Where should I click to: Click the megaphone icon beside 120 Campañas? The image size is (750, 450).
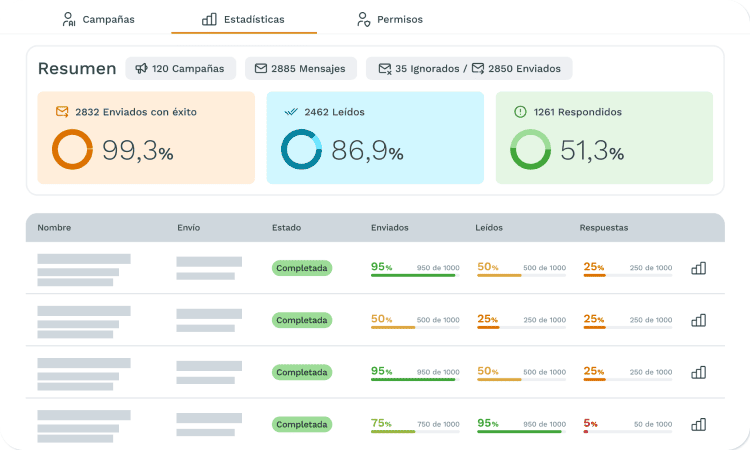coord(142,69)
